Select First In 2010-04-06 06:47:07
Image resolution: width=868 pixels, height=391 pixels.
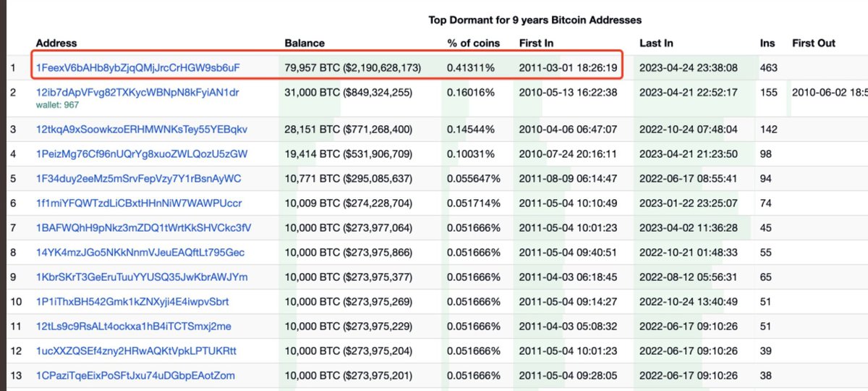pos(569,130)
